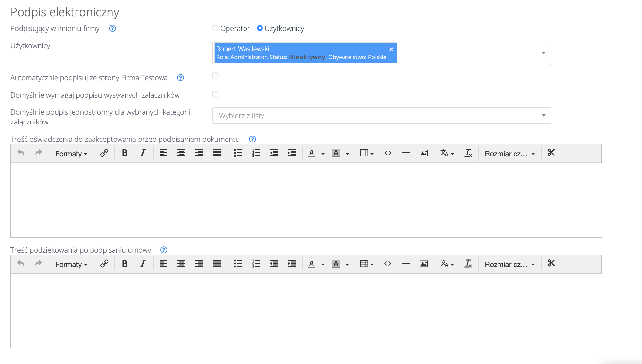Click Bold icon in first editor toolbar
642x364 pixels.
[125, 153]
